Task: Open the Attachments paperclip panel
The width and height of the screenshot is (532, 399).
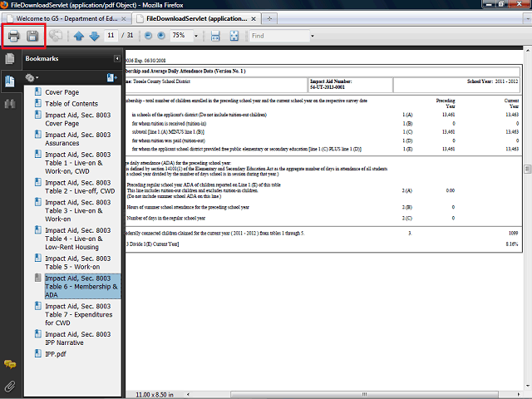Action: [10, 386]
